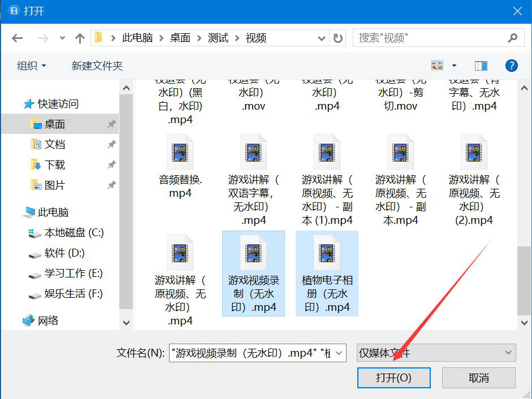This screenshot has width=532, height=399.
Task: Click pin icon next to 桌面
Action: pyautogui.click(x=111, y=124)
